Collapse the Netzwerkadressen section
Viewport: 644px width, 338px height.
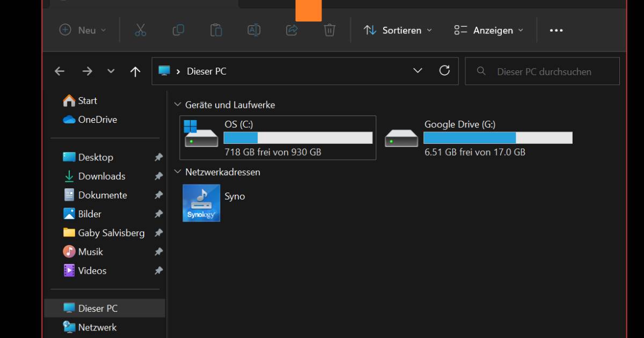pos(177,171)
